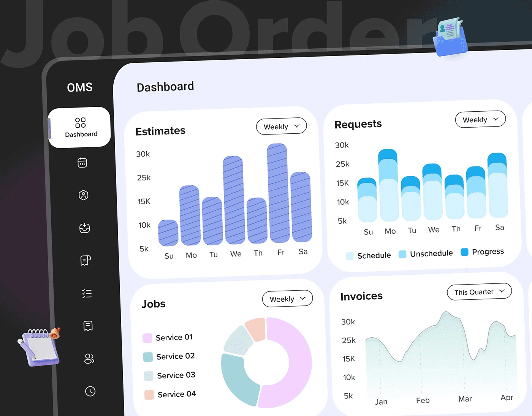
Task: Click the Estimates Monday bar
Action: [190, 215]
